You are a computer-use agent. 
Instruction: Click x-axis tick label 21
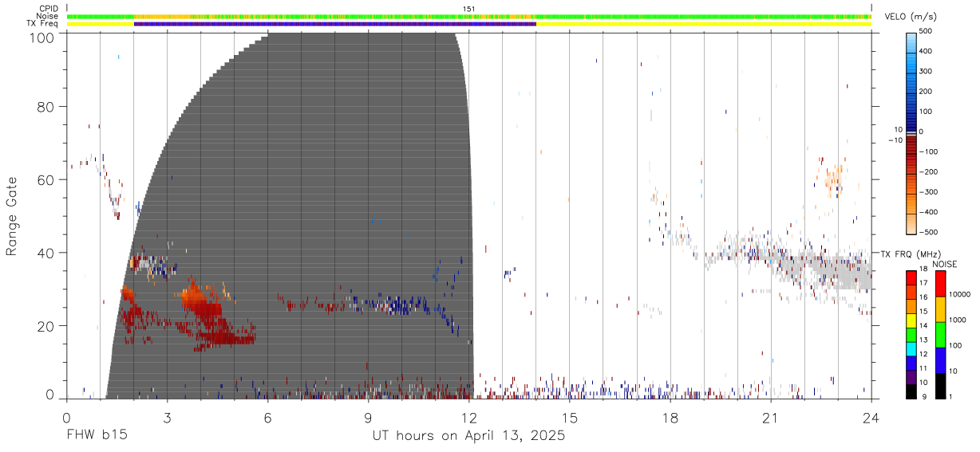770,417
